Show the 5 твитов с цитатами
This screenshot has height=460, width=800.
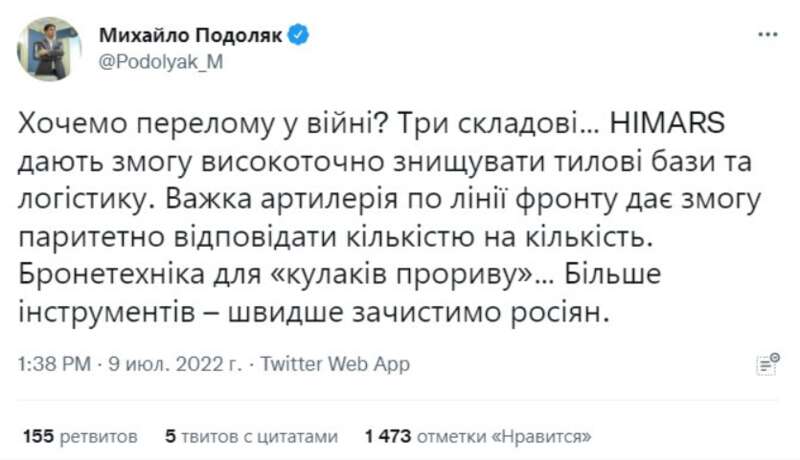pyautogui.click(x=252, y=436)
